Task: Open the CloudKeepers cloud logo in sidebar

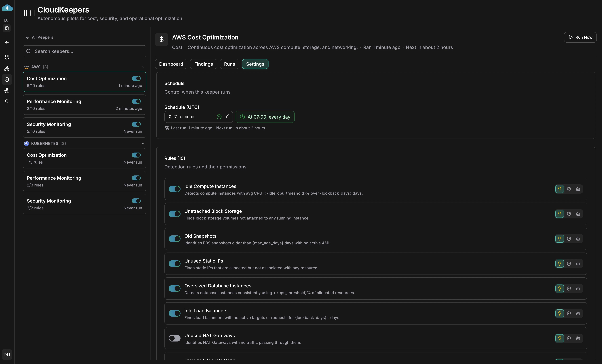Action: pos(7,8)
